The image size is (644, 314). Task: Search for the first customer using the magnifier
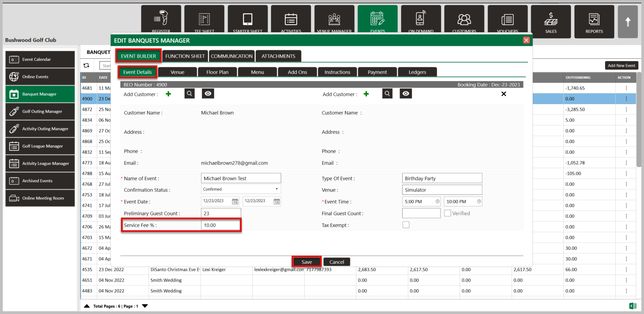(189, 94)
